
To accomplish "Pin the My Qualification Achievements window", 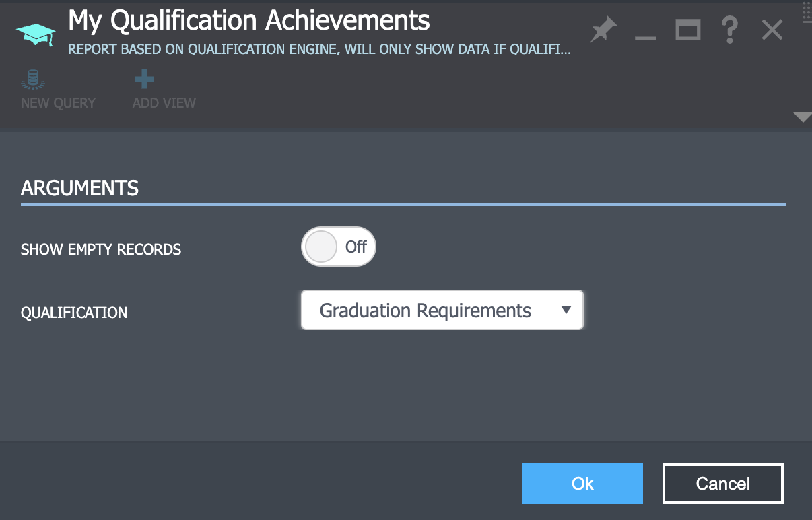I will (x=603, y=30).
